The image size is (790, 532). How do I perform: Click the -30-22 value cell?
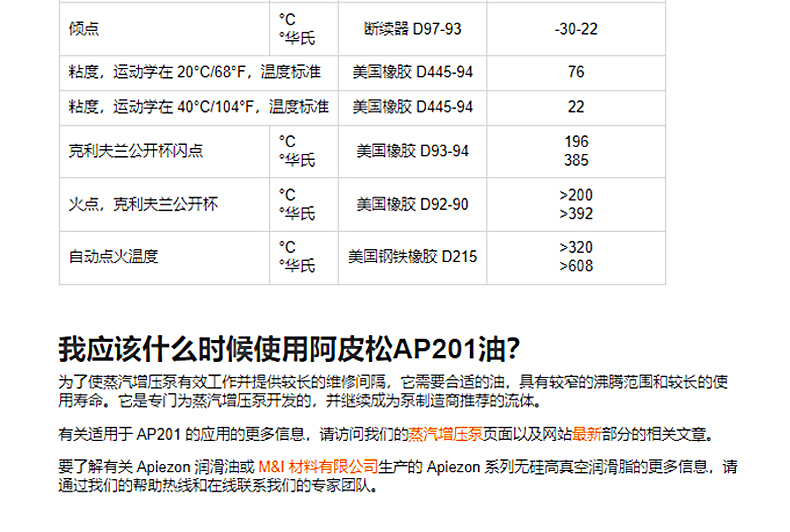coord(575,29)
